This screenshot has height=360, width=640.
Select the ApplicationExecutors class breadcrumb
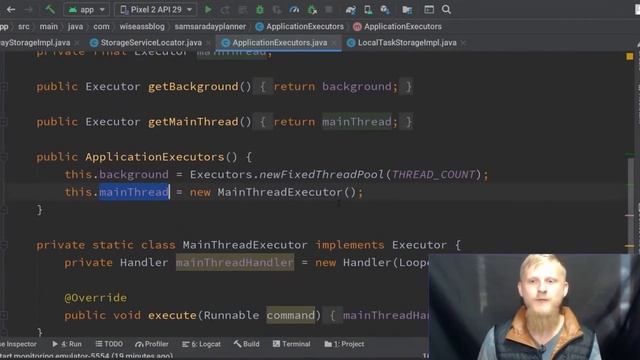[300, 27]
